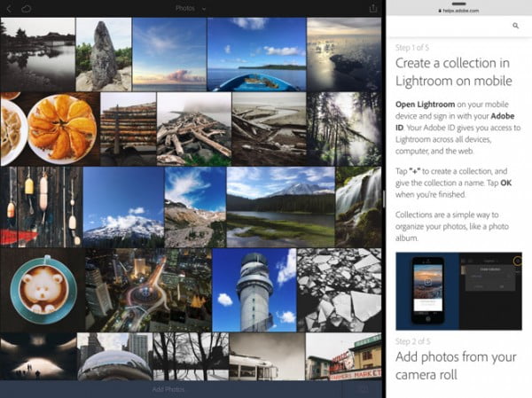Tap the back arrow in Lightroom
This screenshot has width=532, height=398.
[8, 8]
